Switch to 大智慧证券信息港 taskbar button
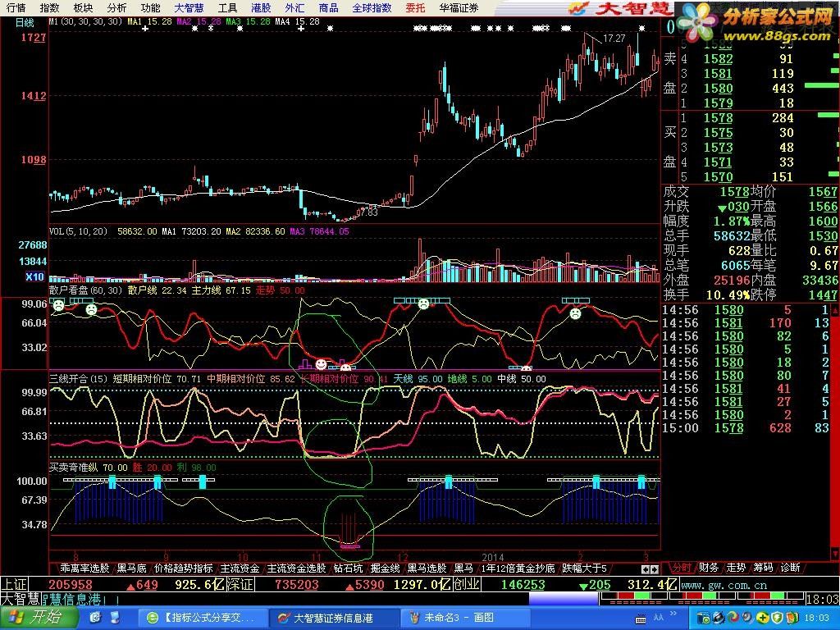This screenshot has width=840, height=630. pyautogui.click(x=333, y=618)
